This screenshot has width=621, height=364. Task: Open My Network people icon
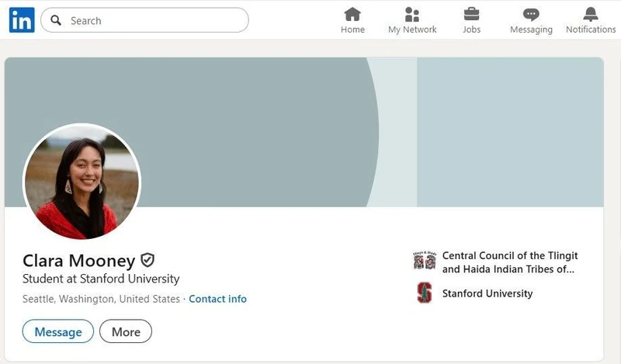pyautogui.click(x=412, y=14)
